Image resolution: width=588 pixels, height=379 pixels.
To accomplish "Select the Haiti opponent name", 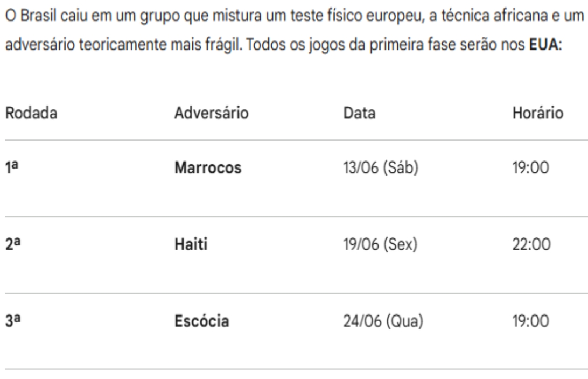I will (192, 245).
